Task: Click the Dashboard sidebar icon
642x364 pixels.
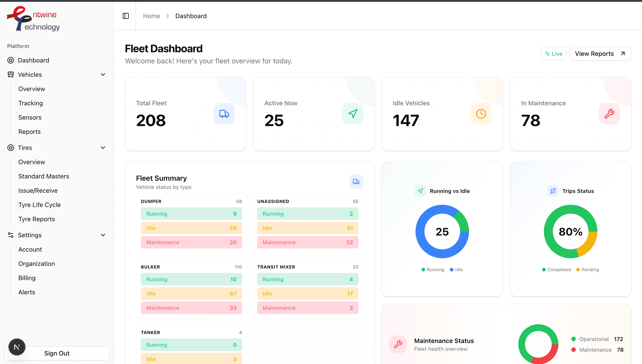Action: click(11, 60)
